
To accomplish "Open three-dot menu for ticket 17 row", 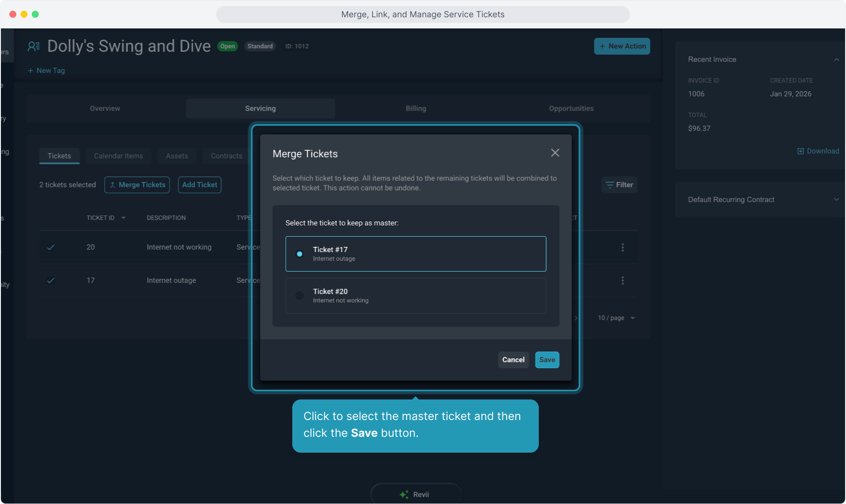I will tap(622, 280).
